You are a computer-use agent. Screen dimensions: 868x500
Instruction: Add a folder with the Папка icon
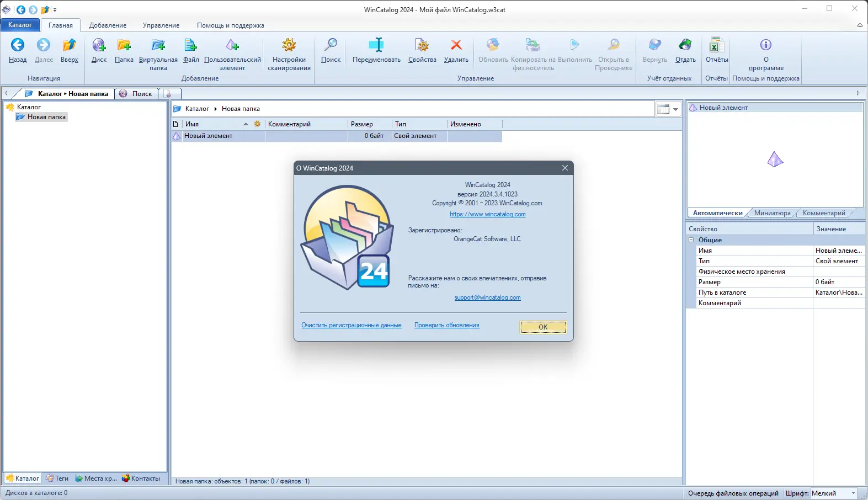124,45
